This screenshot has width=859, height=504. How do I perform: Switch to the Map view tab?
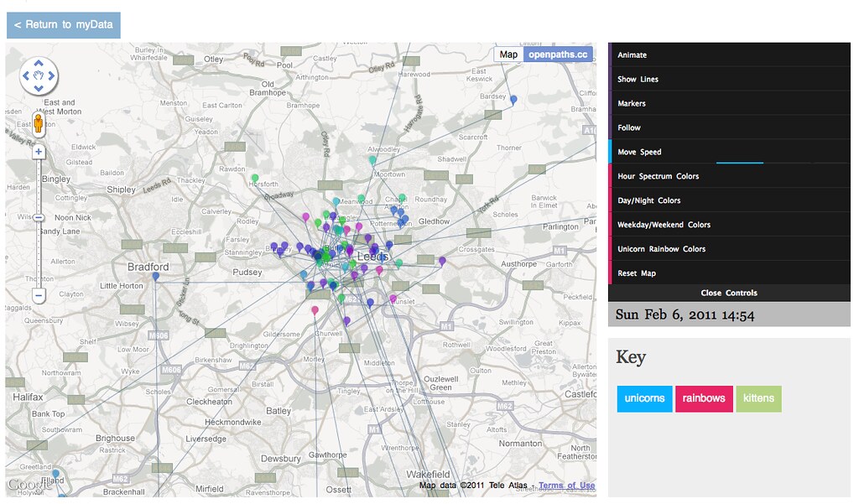click(508, 55)
